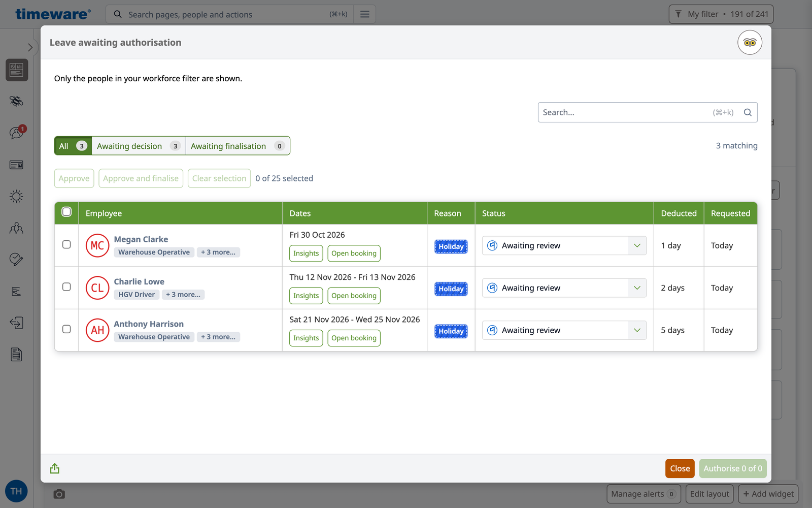
Task: View Insights for Charlie Lowe
Action: click(306, 296)
